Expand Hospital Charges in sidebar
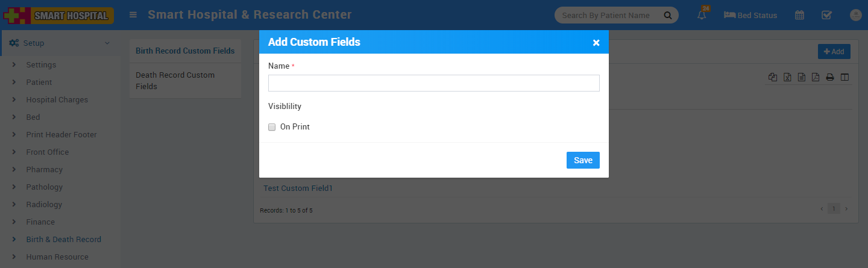 57,100
